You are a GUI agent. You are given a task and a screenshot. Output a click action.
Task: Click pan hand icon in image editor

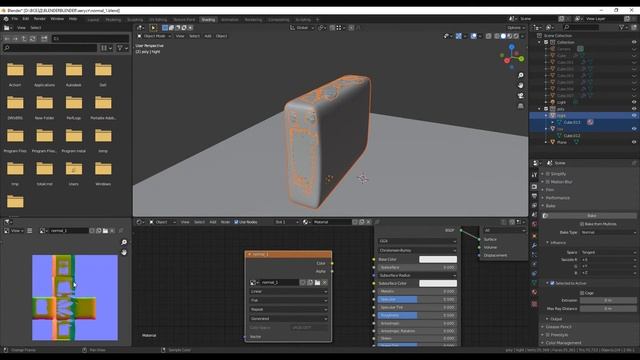124,252
